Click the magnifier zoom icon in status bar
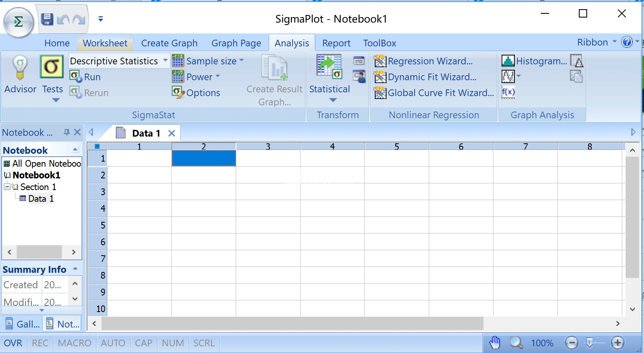 point(516,343)
